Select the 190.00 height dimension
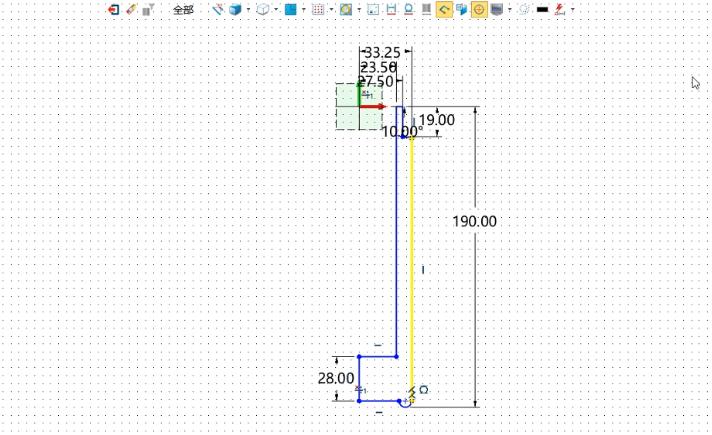Viewport: 712px width, 435px height. point(475,222)
